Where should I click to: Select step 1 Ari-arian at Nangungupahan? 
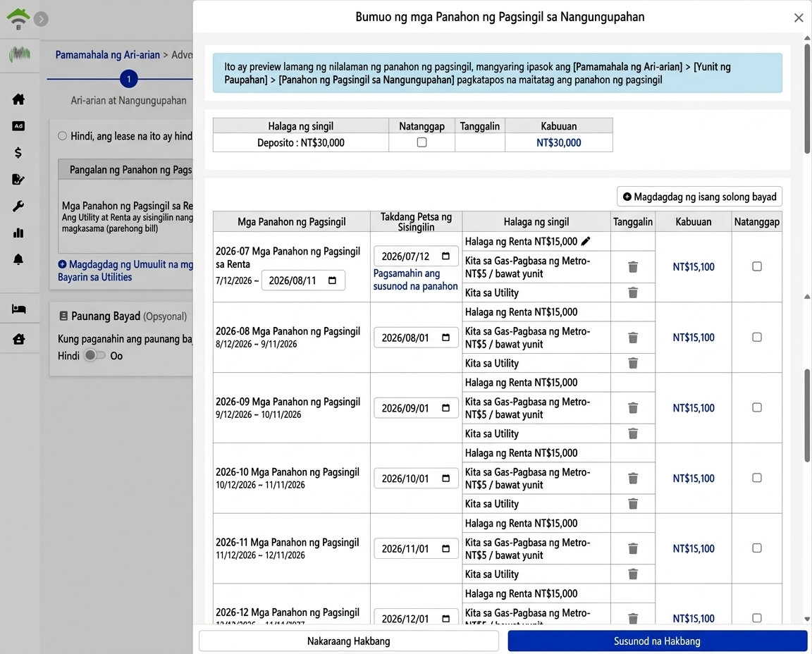(128, 79)
